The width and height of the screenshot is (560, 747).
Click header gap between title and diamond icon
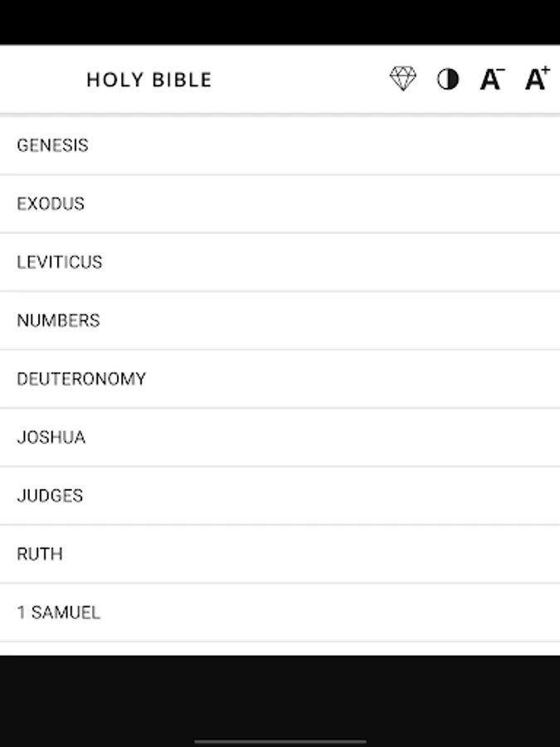point(299,80)
